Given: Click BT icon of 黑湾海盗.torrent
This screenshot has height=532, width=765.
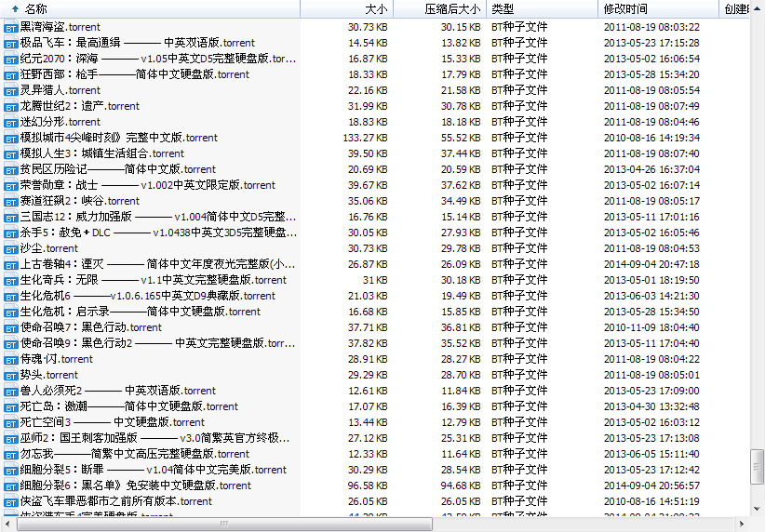Looking at the screenshot, I should click(x=11, y=27).
